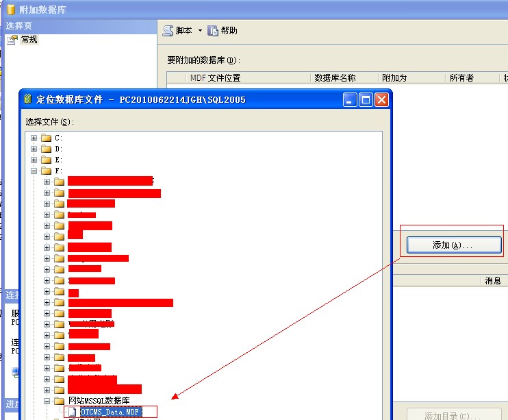
Task: Click the 定位数据库文件 title bar database icon
Action: click(x=28, y=99)
